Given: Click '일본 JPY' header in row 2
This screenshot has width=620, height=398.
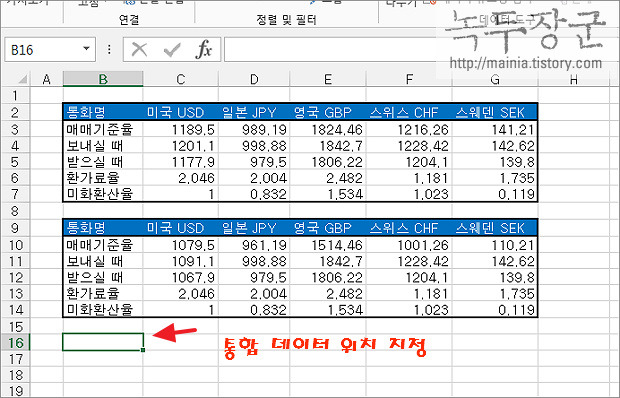Looking at the screenshot, I should (x=254, y=112).
